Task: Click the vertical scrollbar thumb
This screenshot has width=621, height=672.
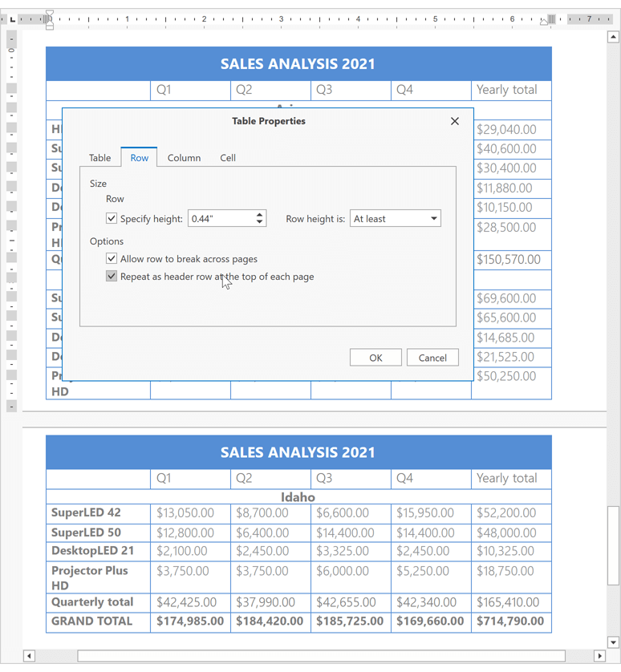Action: pyautogui.click(x=613, y=545)
